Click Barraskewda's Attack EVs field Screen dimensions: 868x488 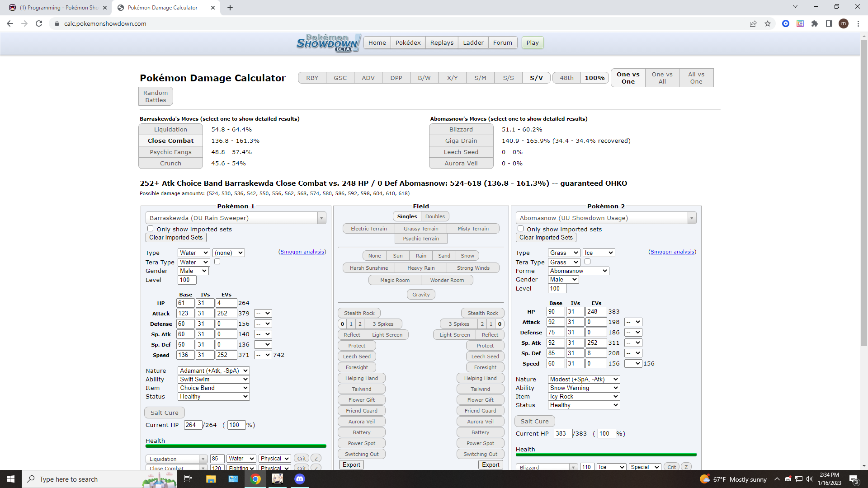coord(226,313)
